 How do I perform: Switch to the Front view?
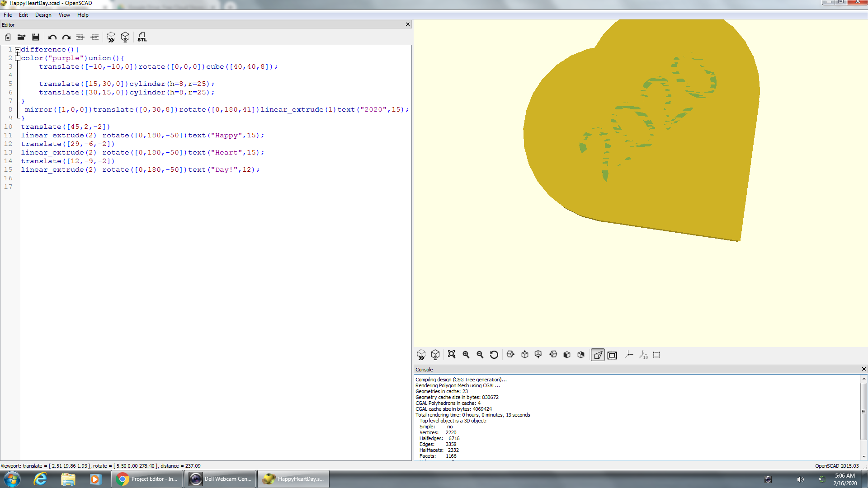(x=567, y=355)
